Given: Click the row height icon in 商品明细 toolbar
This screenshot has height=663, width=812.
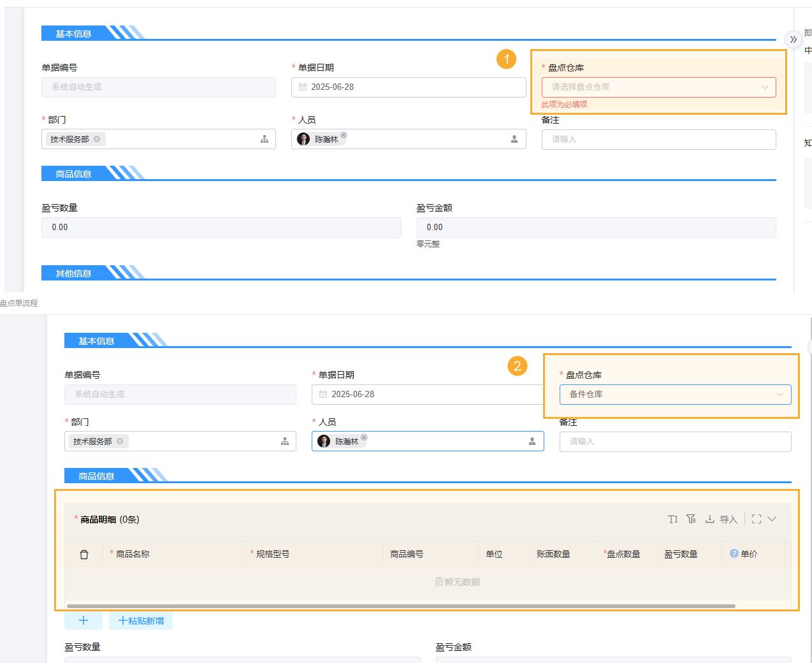Looking at the screenshot, I should pos(672,520).
